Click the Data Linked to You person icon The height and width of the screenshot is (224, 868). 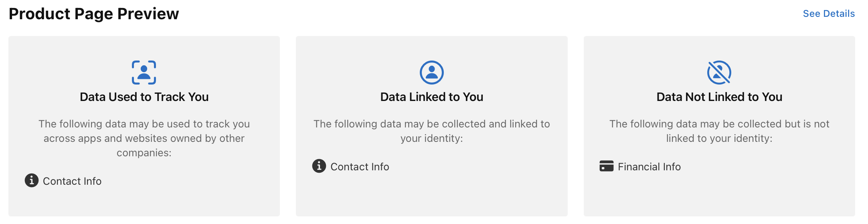click(431, 73)
